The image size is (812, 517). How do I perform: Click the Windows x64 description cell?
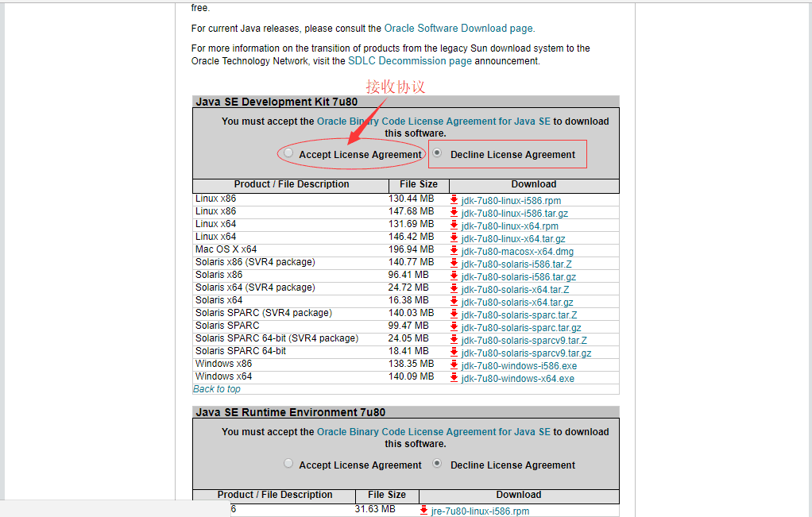click(x=224, y=376)
